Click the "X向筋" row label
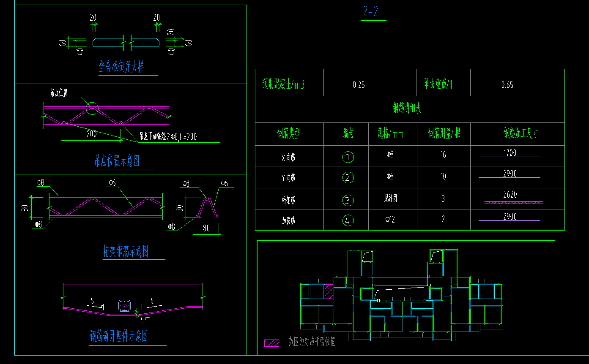Viewport: 589px width, 364px height. click(288, 158)
